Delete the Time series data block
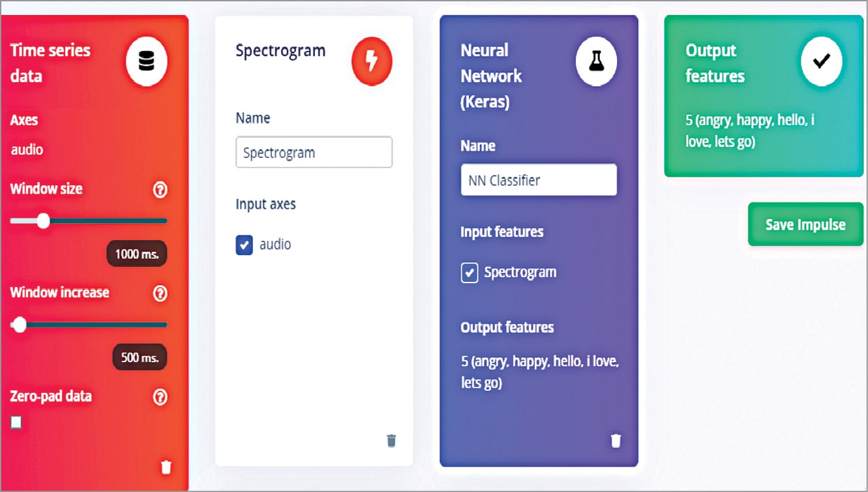The image size is (868, 492). (x=166, y=467)
